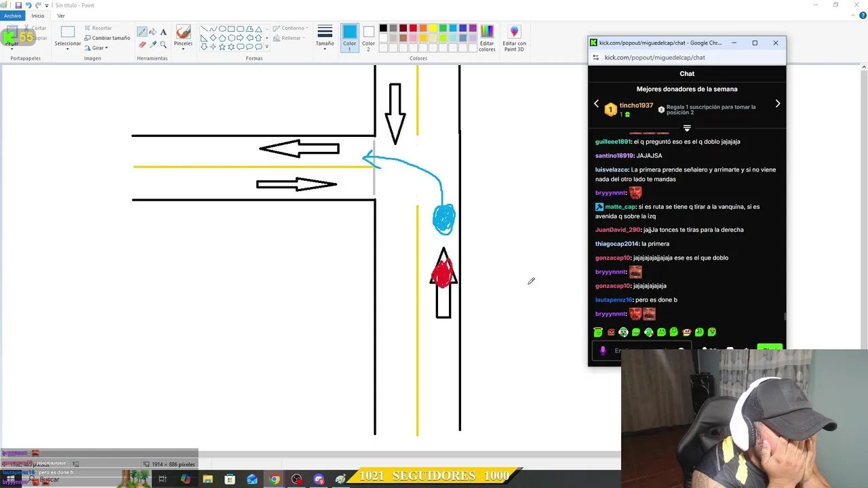This screenshot has width=868, height=488.
Task: Click the Cambiar tamaño resize button
Action: pos(107,38)
